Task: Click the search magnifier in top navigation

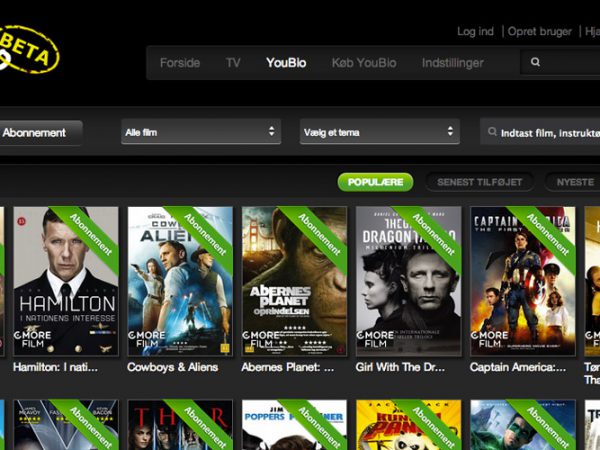Action: [536, 62]
